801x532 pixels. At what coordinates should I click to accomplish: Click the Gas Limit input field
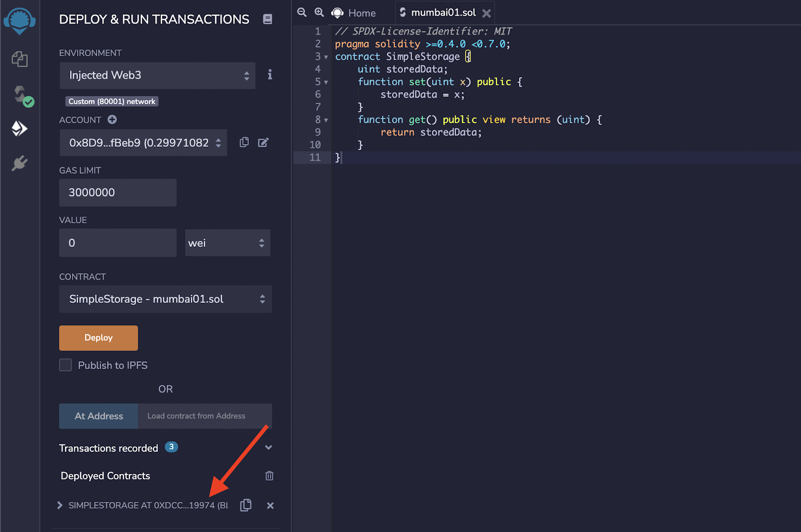pos(118,193)
